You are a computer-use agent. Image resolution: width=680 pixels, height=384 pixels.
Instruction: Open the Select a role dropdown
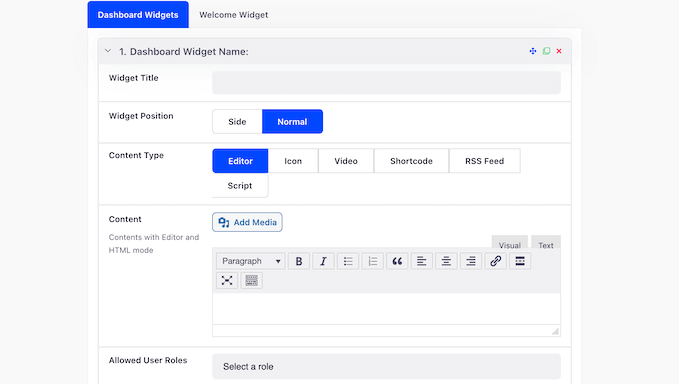click(x=386, y=367)
